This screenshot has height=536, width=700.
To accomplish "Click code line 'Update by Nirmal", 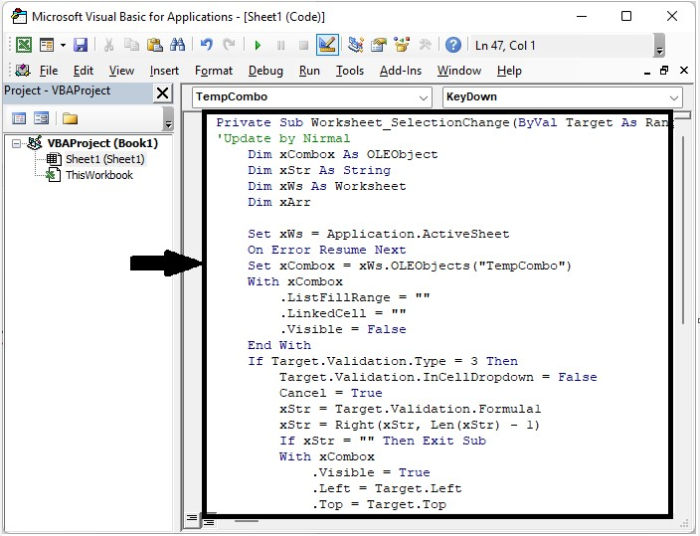I will coord(283,138).
